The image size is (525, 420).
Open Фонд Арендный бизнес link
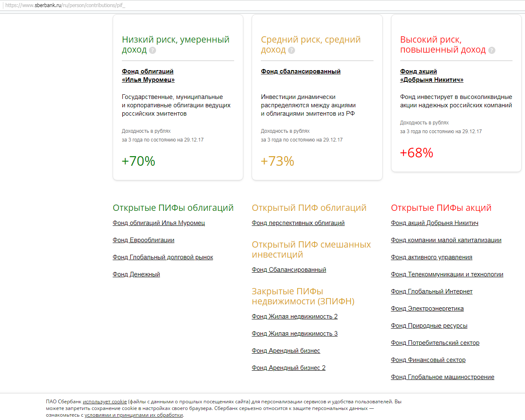click(286, 351)
